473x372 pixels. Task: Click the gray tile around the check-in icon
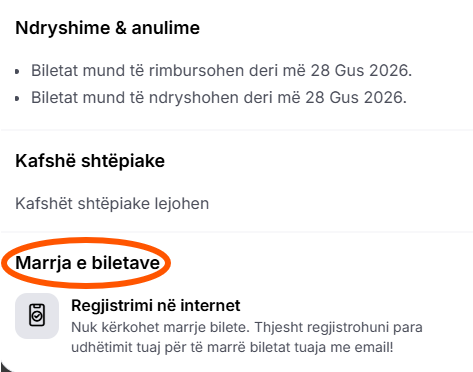tap(37, 316)
